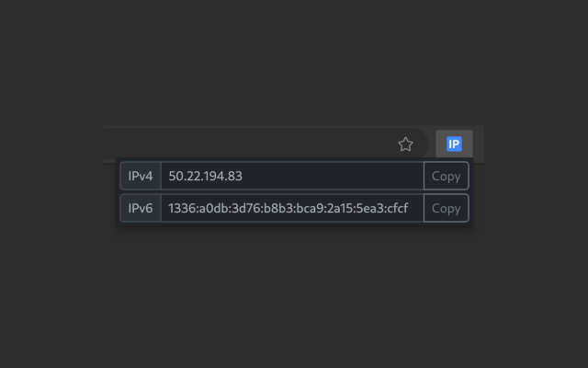Screen dimensions: 588x368
Task: Open the blue IP extension icon
Action: pos(453,144)
